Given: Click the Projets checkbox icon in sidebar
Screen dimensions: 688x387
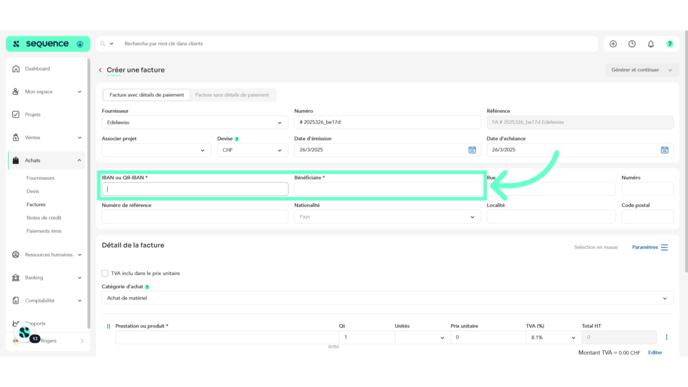Looking at the screenshot, I should tap(16, 115).
